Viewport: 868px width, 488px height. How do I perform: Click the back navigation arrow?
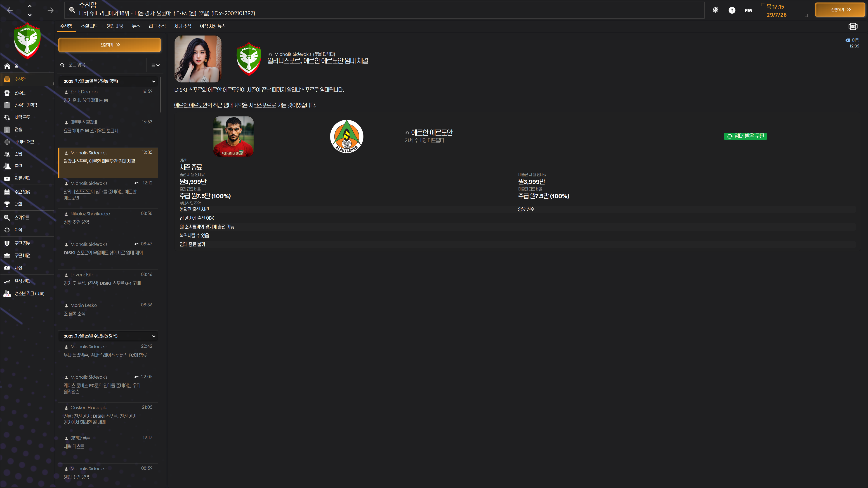(10, 10)
